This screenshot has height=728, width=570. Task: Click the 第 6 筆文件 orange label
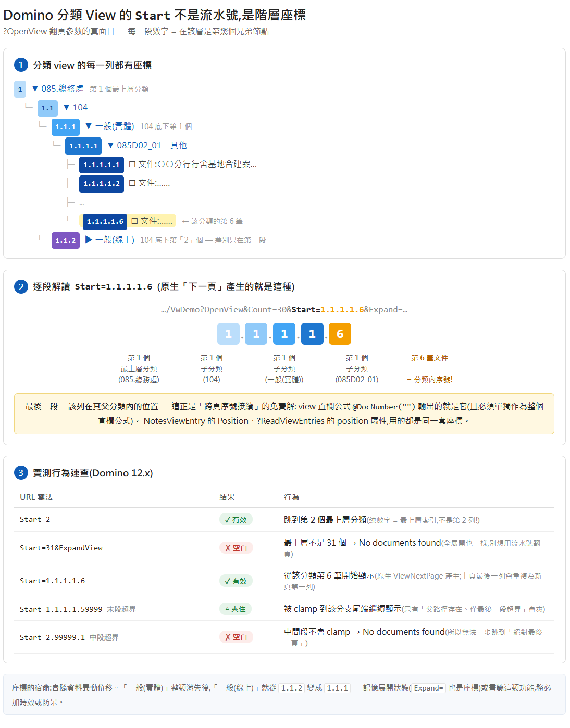pyautogui.click(x=429, y=358)
